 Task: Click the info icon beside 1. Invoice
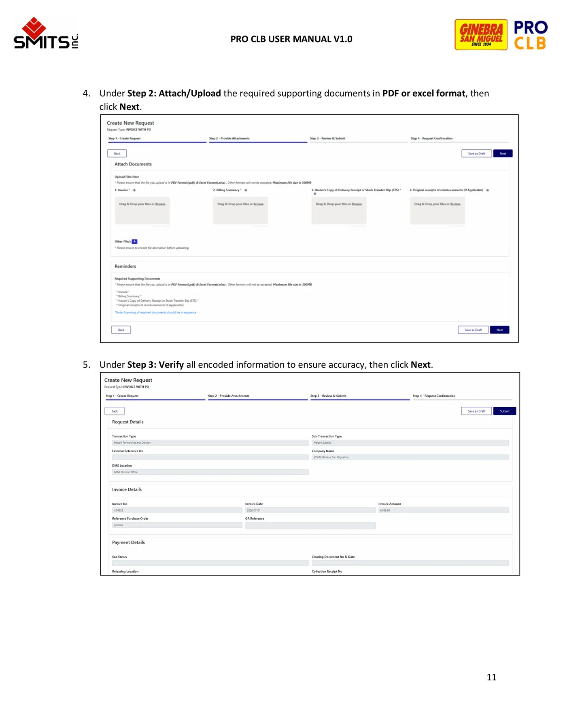(134, 190)
